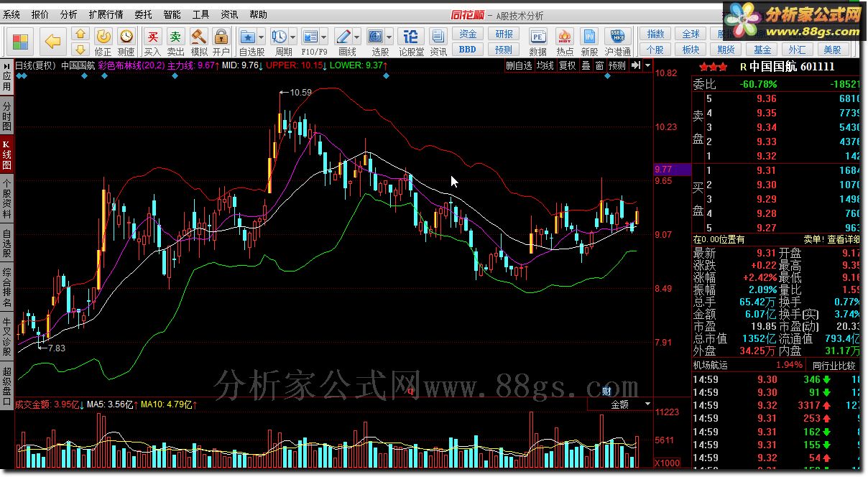Click the yellow up arrow toolbar icon
This screenshot has height=477, width=868.
(x=80, y=34)
